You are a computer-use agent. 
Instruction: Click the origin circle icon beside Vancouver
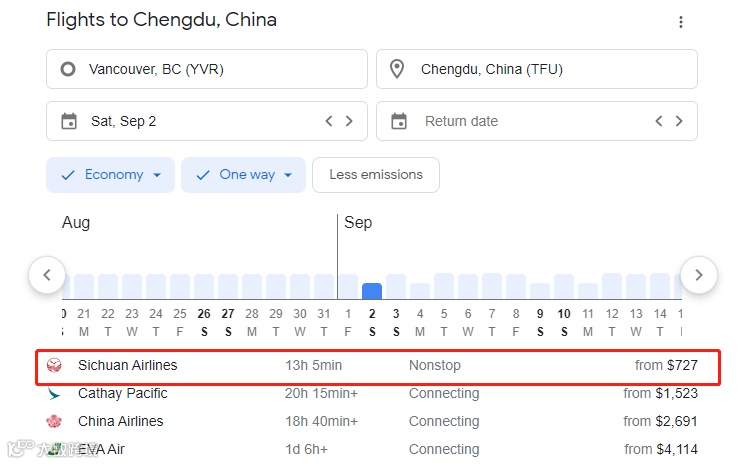68,69
